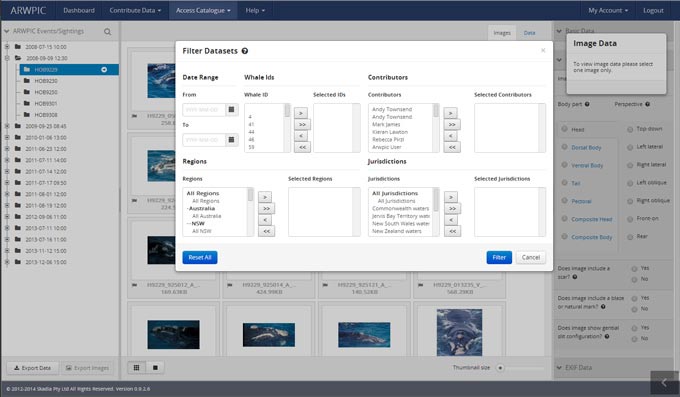Click the Export Images button
680x397 pixels.
click(87, 368)
